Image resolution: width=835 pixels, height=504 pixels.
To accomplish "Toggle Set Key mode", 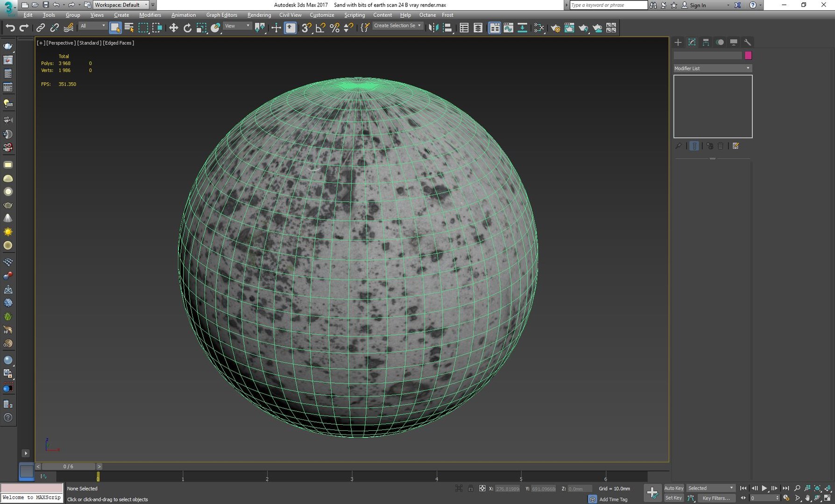I will tap(673, 498).
